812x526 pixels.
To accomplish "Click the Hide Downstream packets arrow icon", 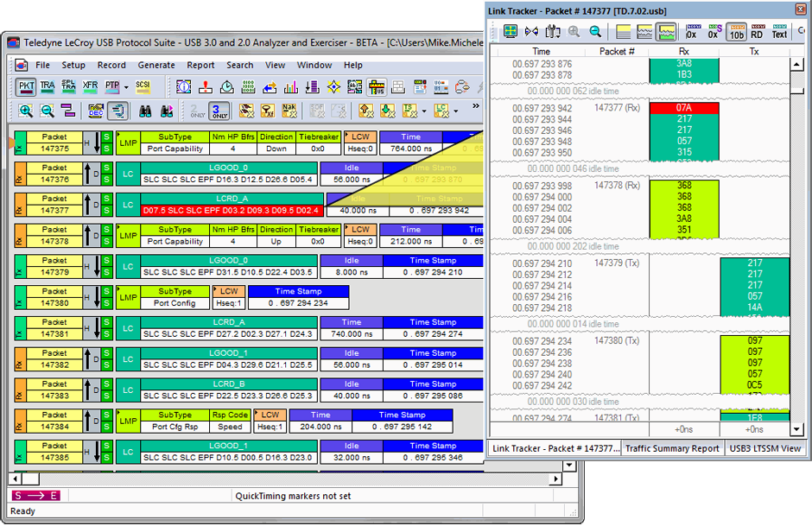I will [387, 111].
